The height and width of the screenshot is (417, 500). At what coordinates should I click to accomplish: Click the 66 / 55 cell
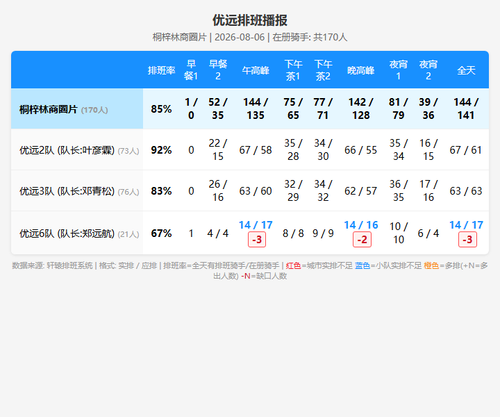361,150
